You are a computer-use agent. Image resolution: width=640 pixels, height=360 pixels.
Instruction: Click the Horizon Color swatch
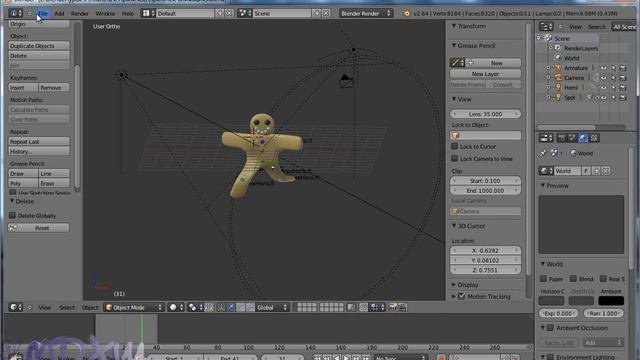(x=551, y=301)
